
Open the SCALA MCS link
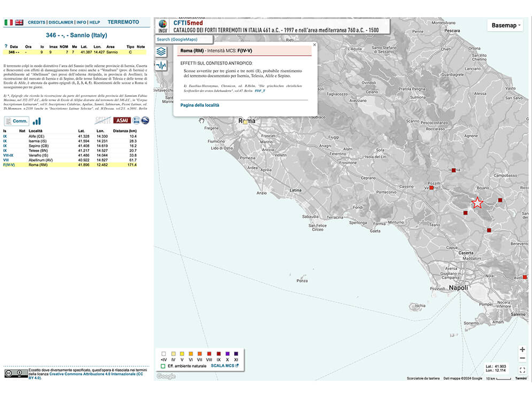[x=225, y=366]
